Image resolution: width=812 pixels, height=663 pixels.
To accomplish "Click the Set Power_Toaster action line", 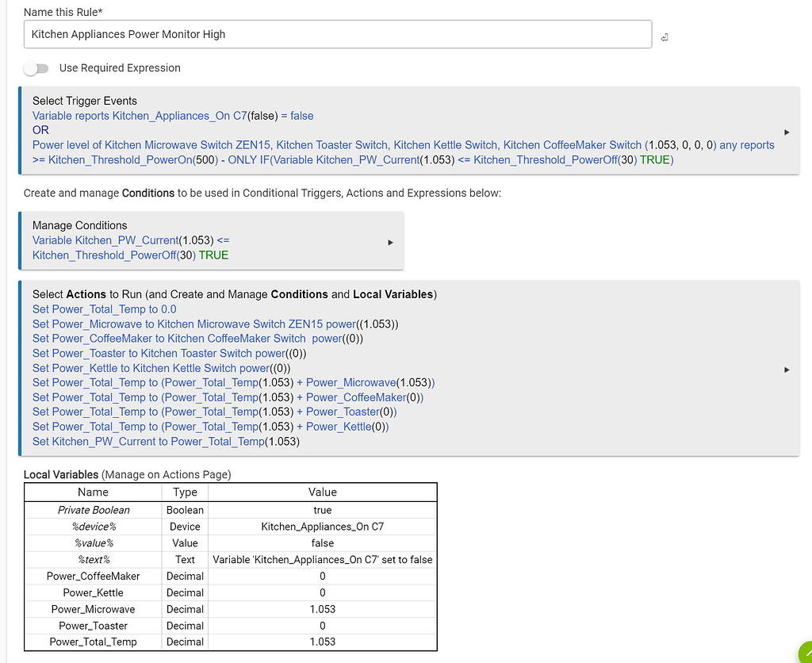I will pyautogui.click(x=169, y=354).
